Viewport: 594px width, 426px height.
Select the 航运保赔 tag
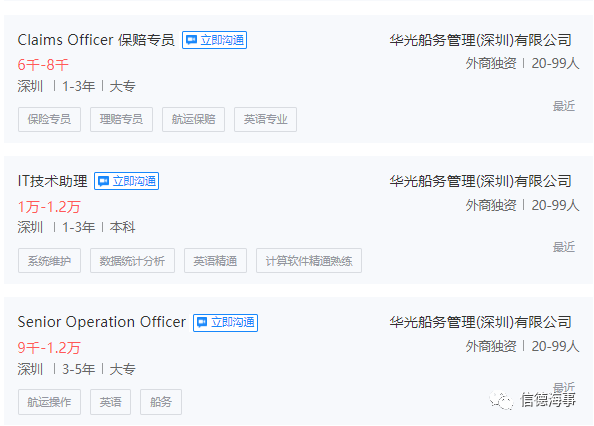click(x=193, y=119)
